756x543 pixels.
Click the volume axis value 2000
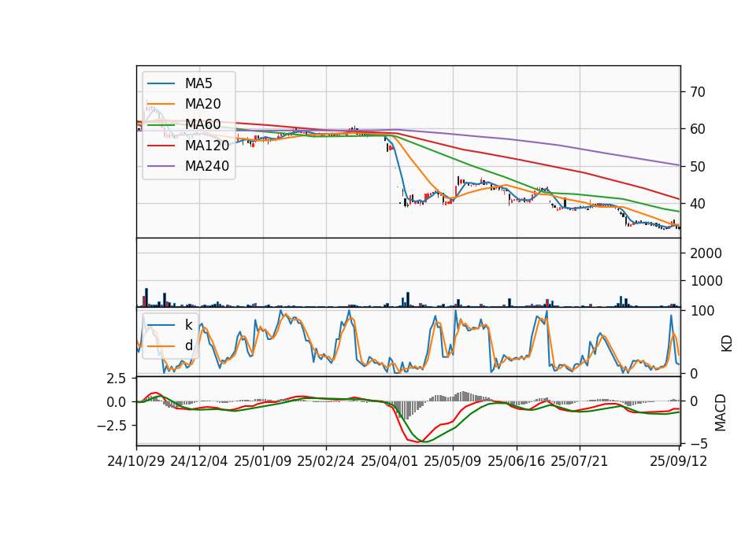(x=706, y=253)
